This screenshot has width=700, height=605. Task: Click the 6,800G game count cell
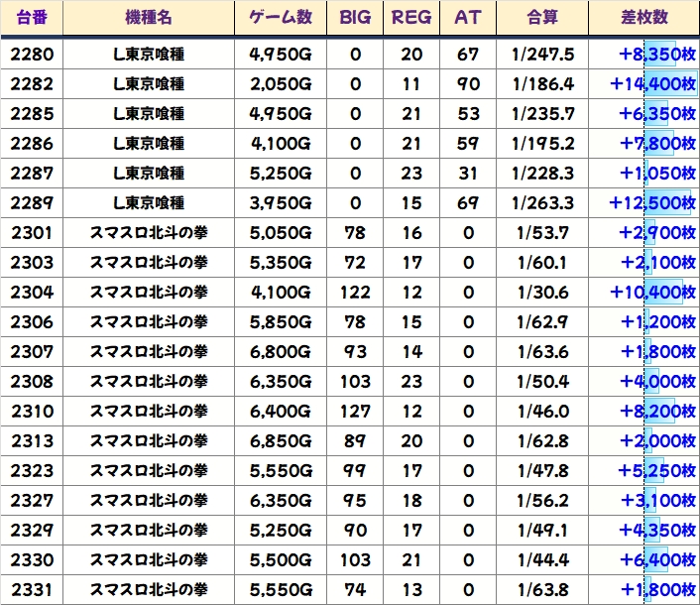(281, 352)
